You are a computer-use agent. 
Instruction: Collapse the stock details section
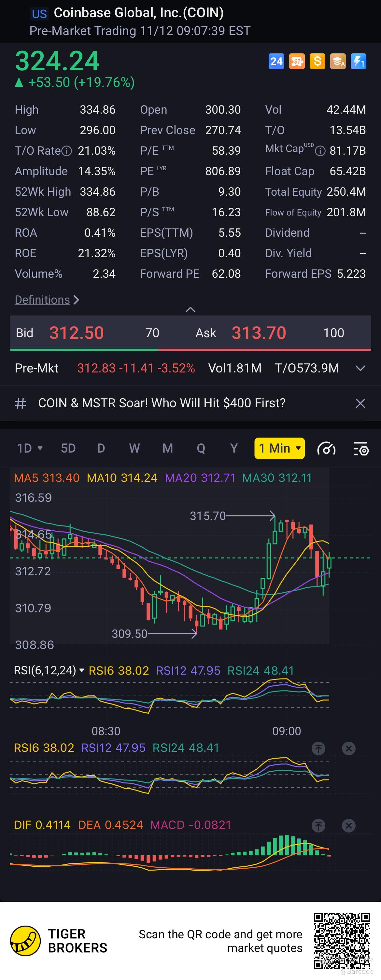coord(190,310)
